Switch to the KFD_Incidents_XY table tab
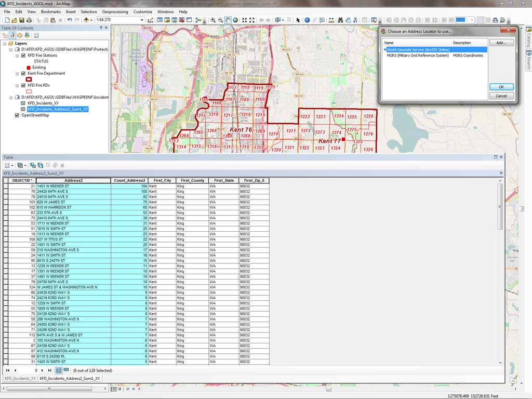The height and width of the screenshot is (399, 532). click(20, 379)
